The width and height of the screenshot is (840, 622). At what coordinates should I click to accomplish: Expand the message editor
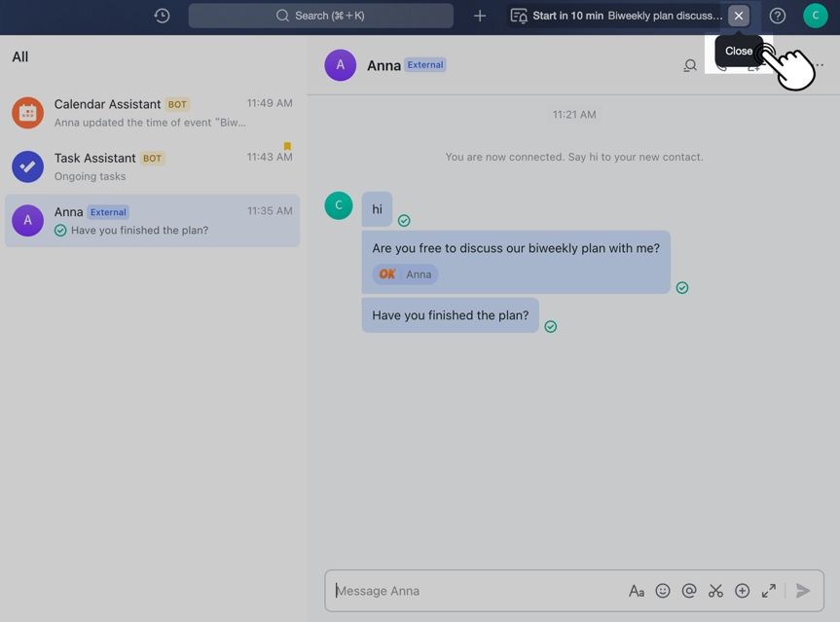click(769, 591)
